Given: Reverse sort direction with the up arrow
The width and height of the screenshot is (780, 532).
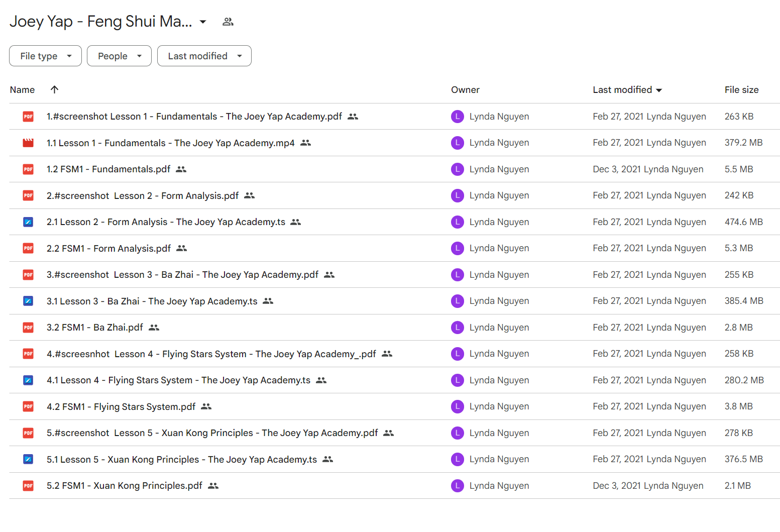Looking at the screenshot, I should point(55,89).
